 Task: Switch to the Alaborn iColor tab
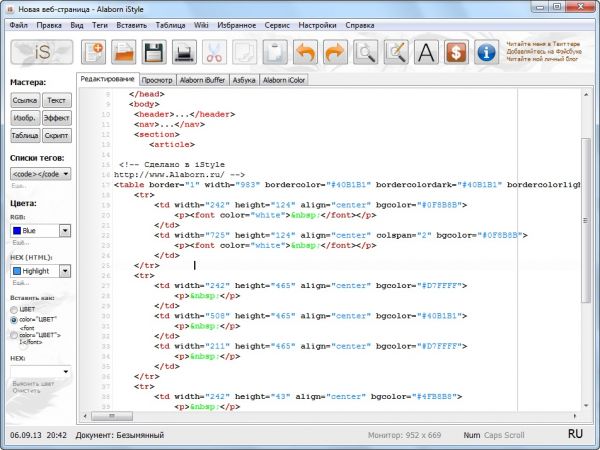pyautogui.click(x=283, y=79)
